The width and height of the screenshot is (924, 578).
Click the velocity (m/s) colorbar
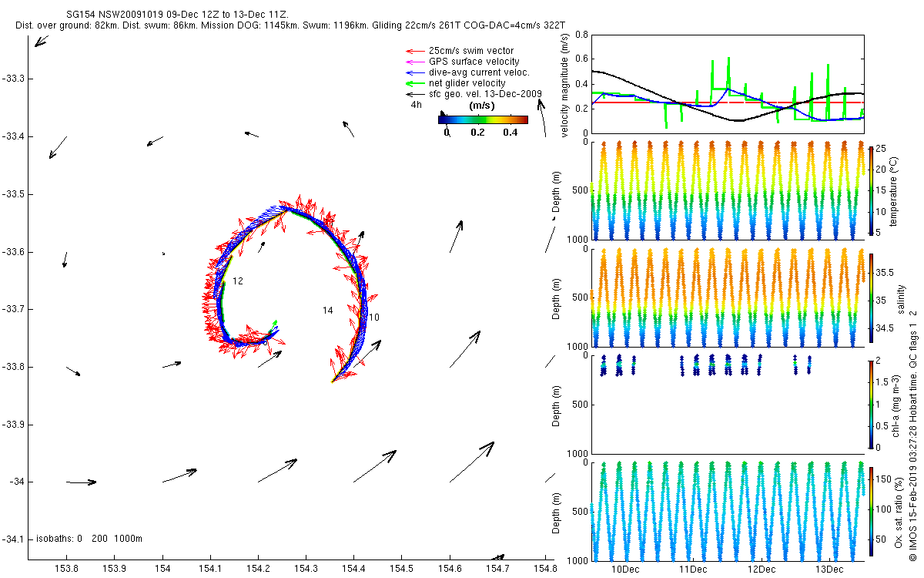pyautogui.click(x=483, y=119)
